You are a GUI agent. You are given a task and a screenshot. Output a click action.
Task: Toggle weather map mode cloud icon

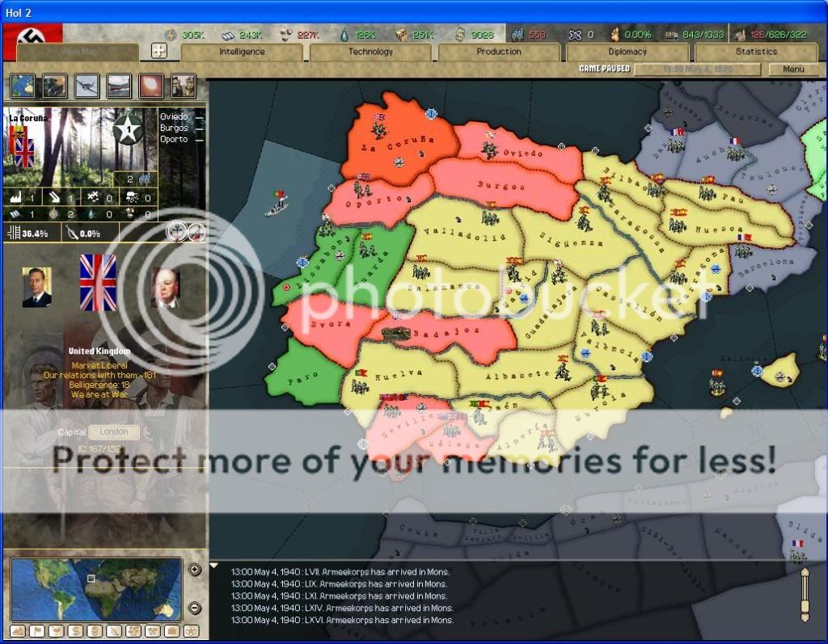click(x=56, y=631)
